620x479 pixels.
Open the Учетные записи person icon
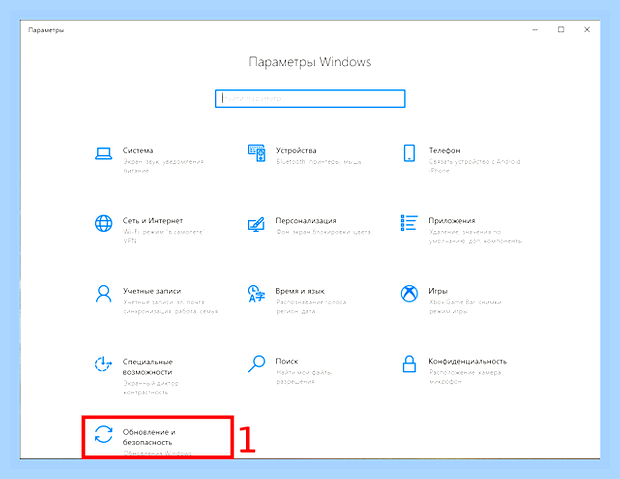pyautogui.click(x=104, y=294)
